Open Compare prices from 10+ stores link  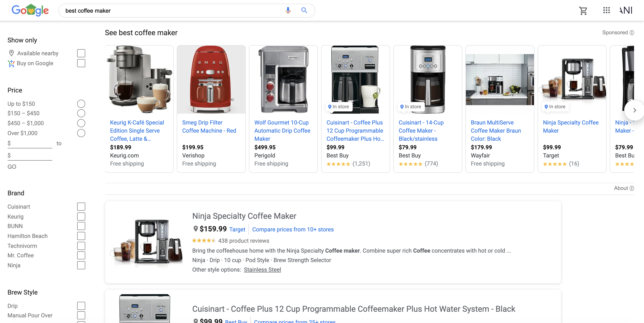(x=293, y=229)
